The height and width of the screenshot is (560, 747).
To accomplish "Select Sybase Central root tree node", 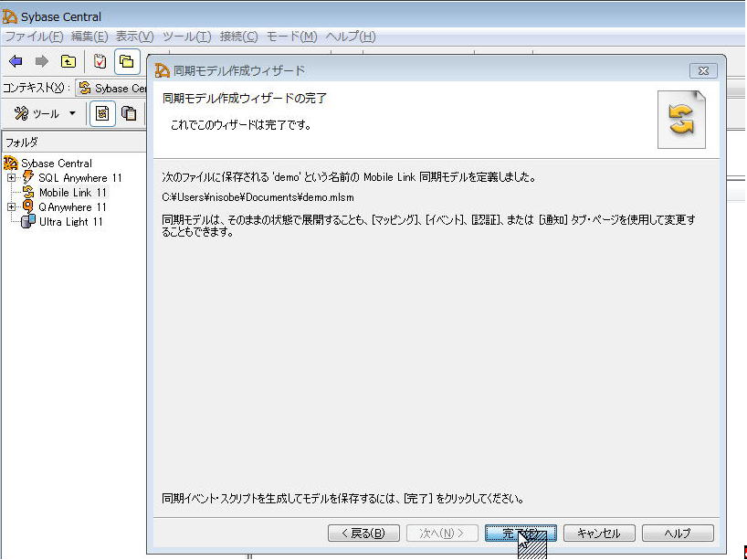I will click(x=56, y=164).
